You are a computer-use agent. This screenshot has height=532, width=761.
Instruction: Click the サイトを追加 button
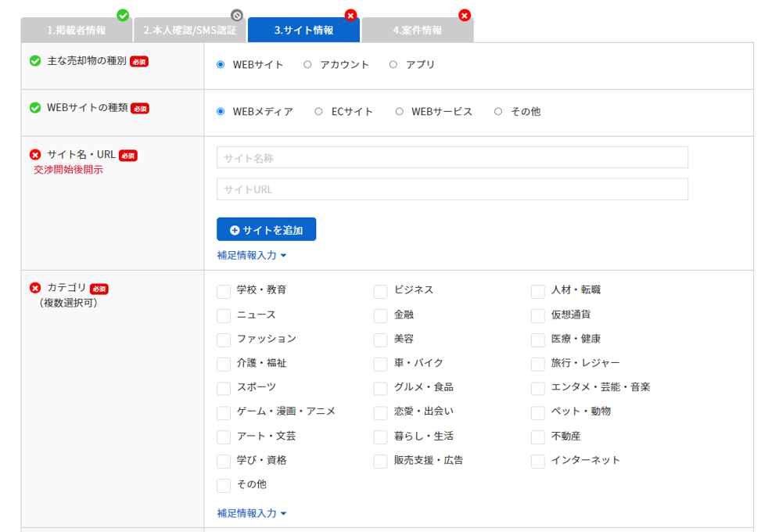[267, 229]
